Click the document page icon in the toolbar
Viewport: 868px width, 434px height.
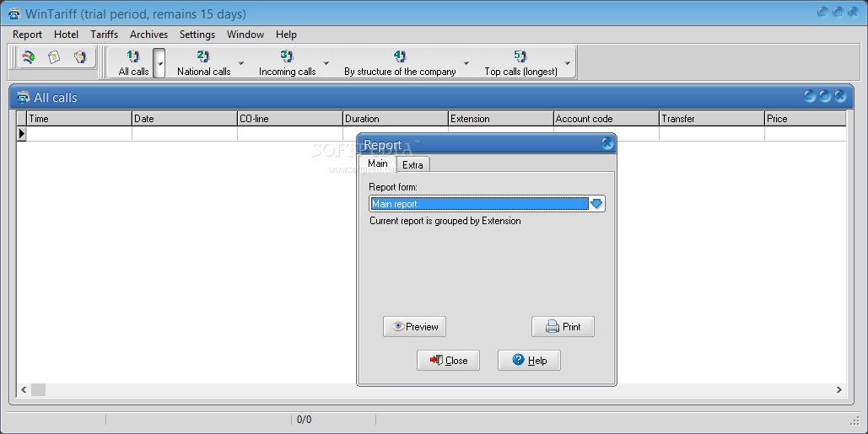point(54,57)
